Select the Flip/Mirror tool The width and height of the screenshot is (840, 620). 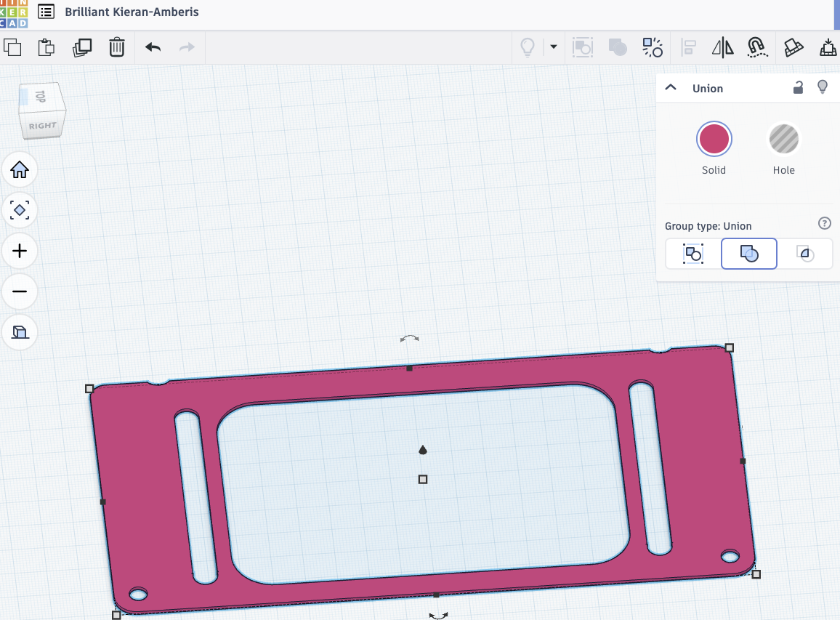(x=721, y=47)
